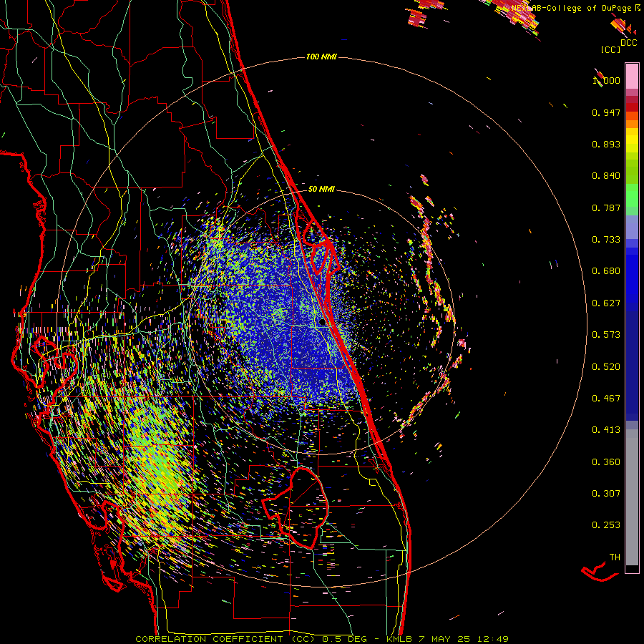This screenshot has height=644, width=644.
Task: Pick the pink top segment of color bar
Action: [x=632, y=76]
